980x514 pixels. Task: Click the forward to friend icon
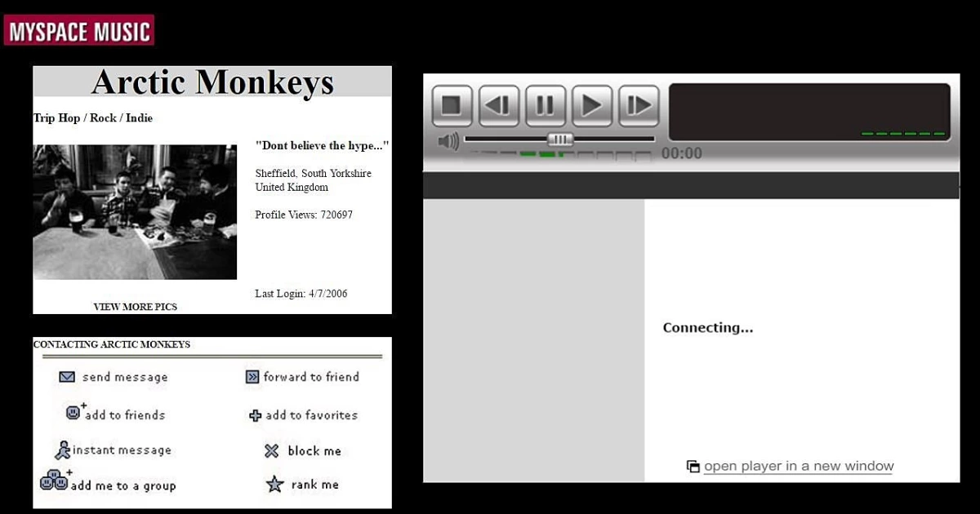252,377
